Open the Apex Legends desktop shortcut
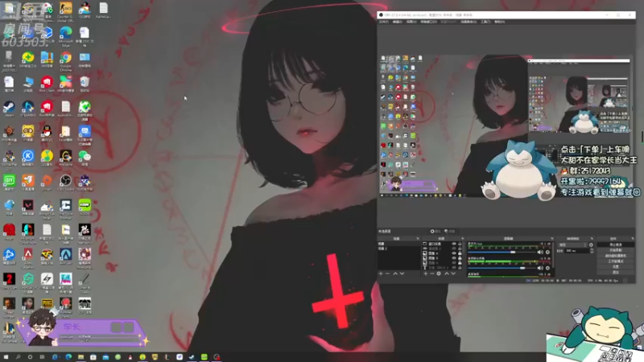644x362 pixels. (x=28, y=255)
